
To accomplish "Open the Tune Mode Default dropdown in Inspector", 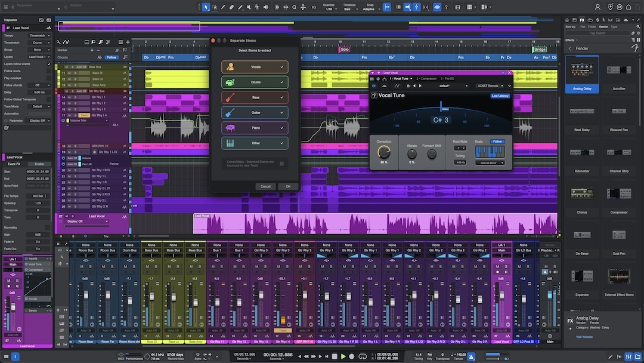I will coord(39,106).
